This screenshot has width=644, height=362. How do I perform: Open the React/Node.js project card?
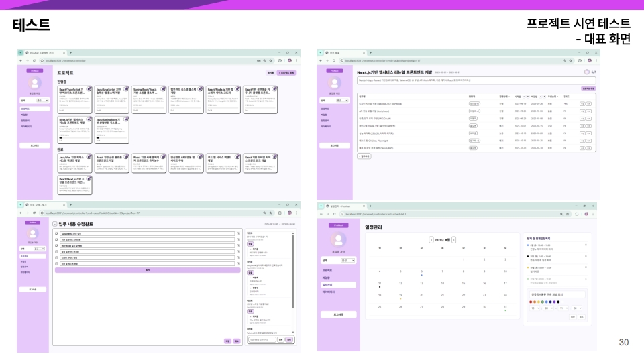(223, 100)
